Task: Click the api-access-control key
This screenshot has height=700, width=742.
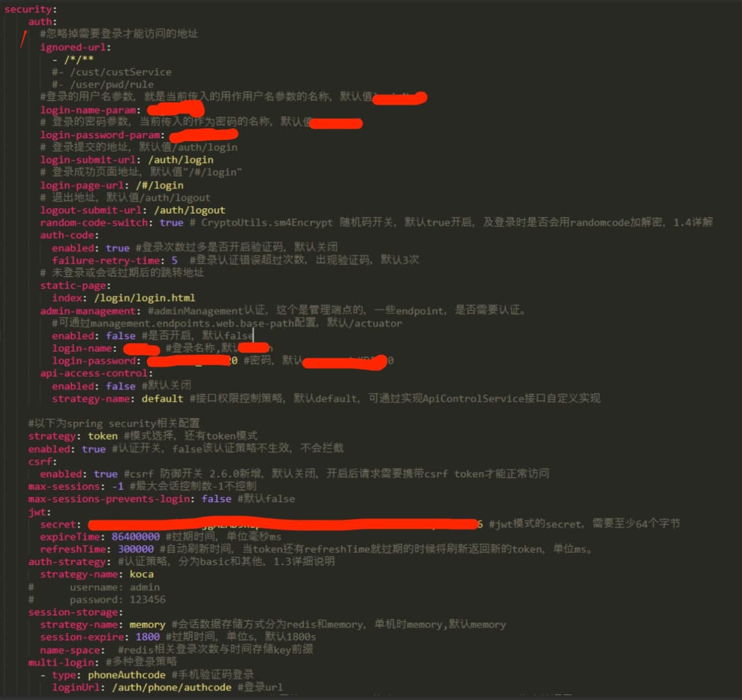Action: pos(93,373)
